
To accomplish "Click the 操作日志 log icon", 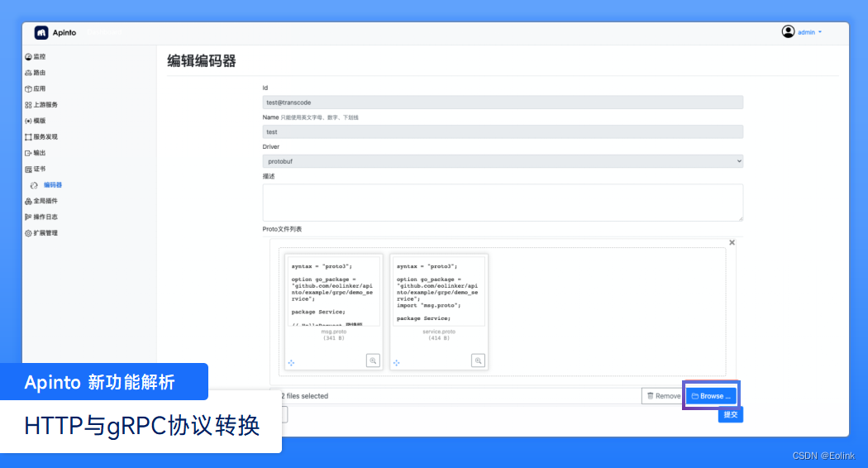I will coord(28,217).
